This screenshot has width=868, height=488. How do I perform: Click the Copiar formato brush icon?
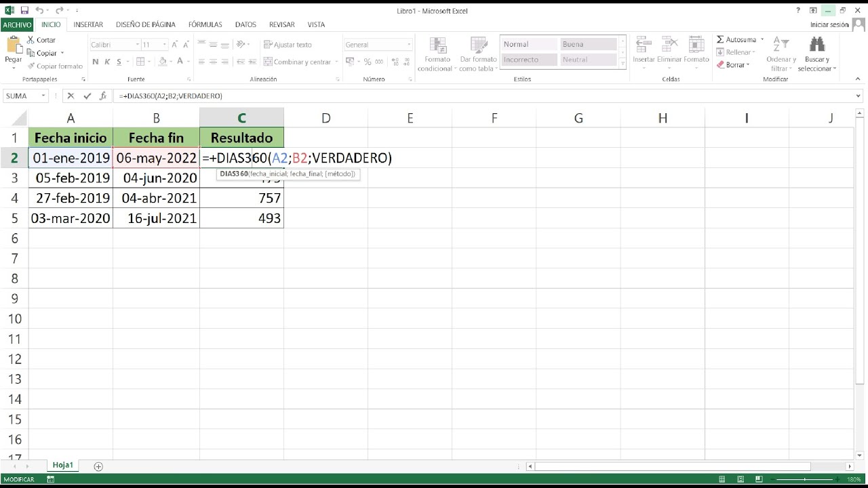(x=31, y=66)
